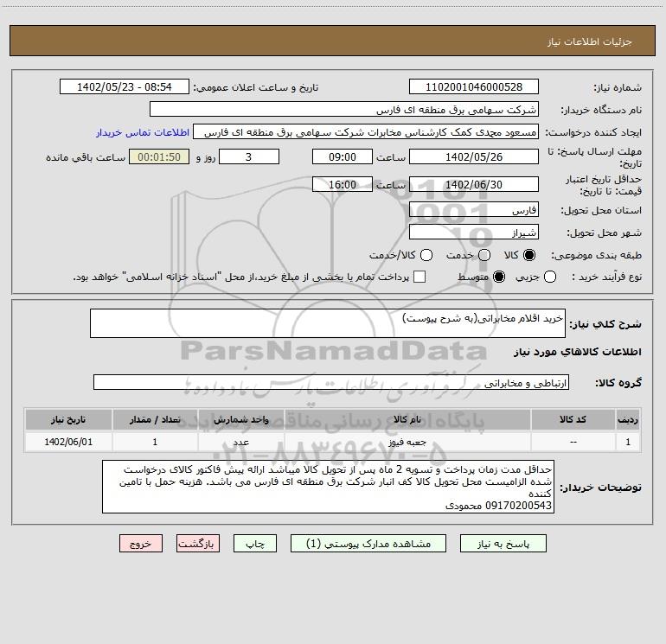Select the کالا radio button
This screenshot has height=644, width=666.
(x=529, y=255)
